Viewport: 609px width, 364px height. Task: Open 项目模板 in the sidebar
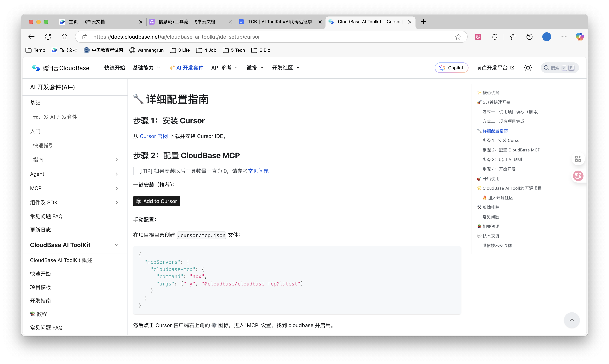click(40, 287)
